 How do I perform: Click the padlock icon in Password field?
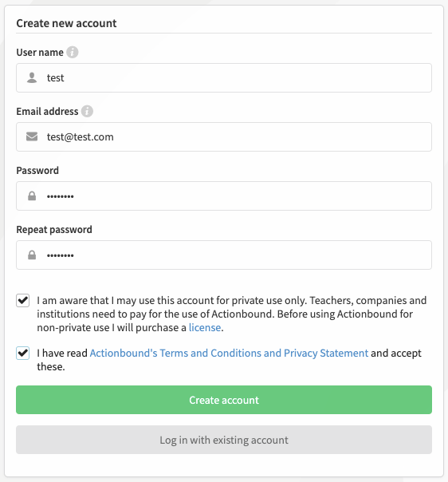point(32,196)
